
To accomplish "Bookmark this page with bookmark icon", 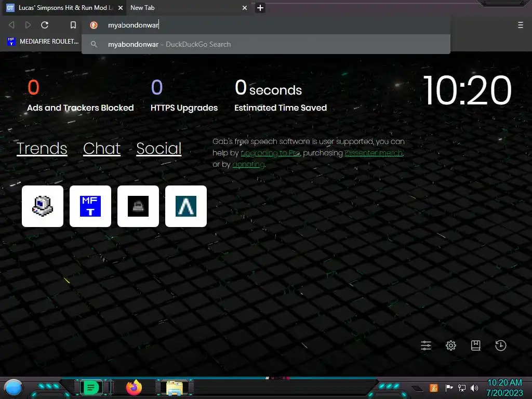I will pyautogui.click(x=73, y=25).
